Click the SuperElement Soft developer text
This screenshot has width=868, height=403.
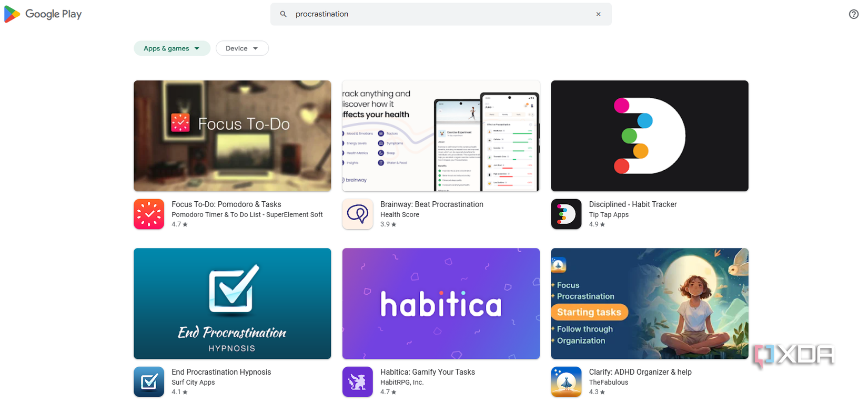295,215
